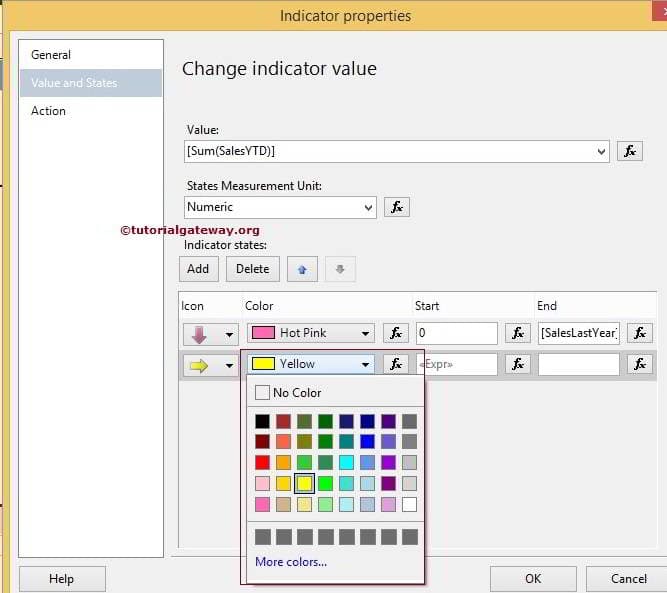Expand icon dropdown for the Hot Pink row

tap(229, 334)
